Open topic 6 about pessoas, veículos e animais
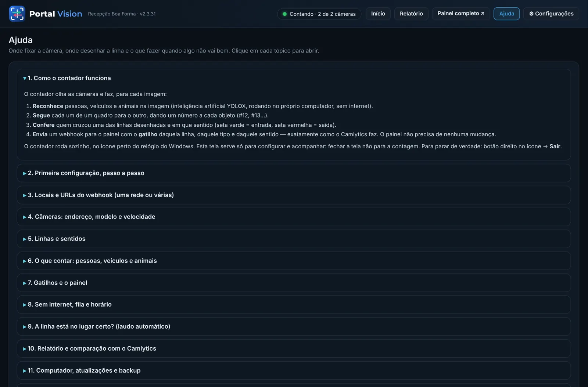Viewport: 588px width, 387px height. pyautogui.click(x=294, y=261)
